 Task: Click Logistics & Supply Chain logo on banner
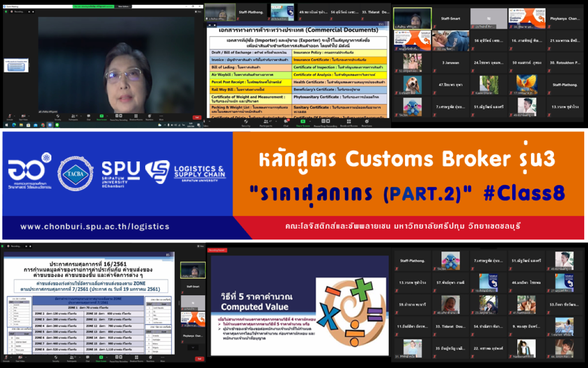pos(185,173)
